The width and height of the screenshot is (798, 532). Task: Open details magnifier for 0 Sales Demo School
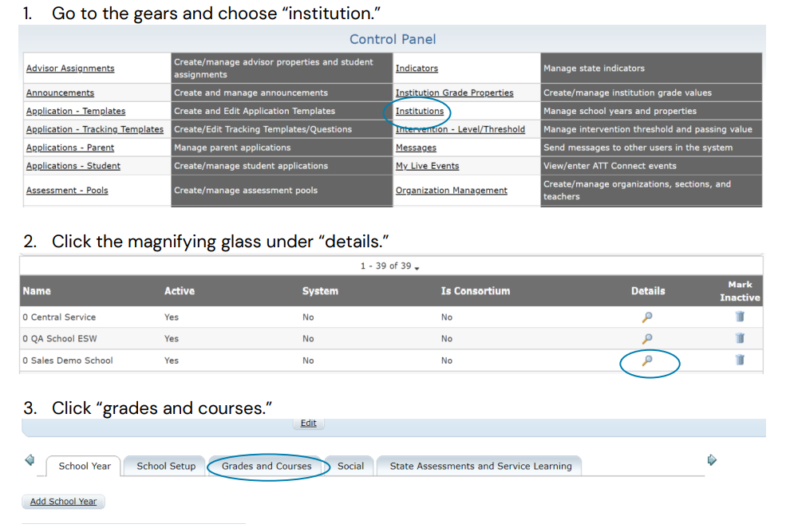(x=647, y=361)
